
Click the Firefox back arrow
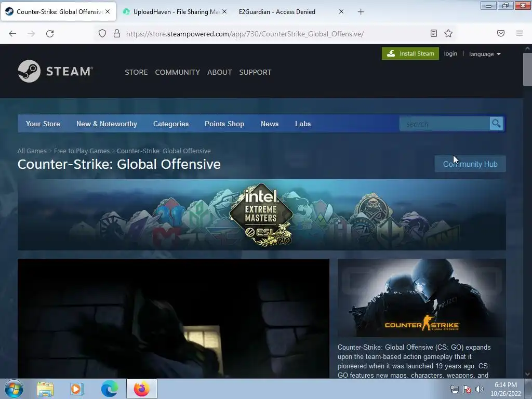click(x=12, y=34)
